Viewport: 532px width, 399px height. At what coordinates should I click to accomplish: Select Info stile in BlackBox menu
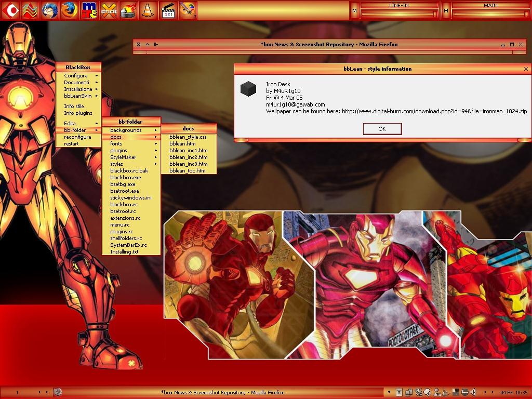tap(78, 106)
